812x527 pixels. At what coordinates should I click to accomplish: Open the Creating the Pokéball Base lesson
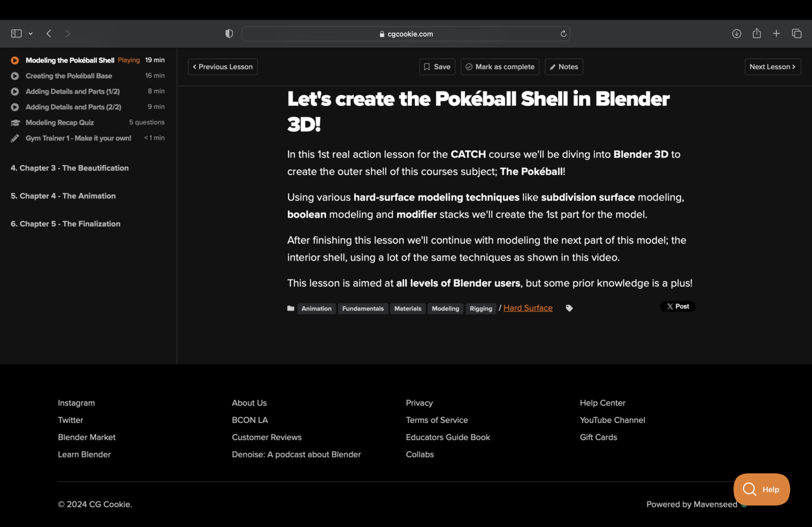69,76
